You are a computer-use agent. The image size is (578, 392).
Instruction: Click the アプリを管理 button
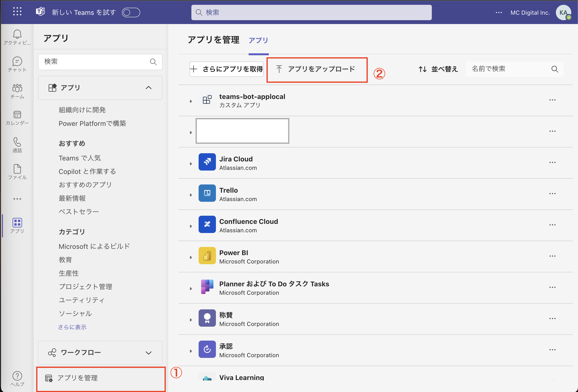(x=101, y=378)
